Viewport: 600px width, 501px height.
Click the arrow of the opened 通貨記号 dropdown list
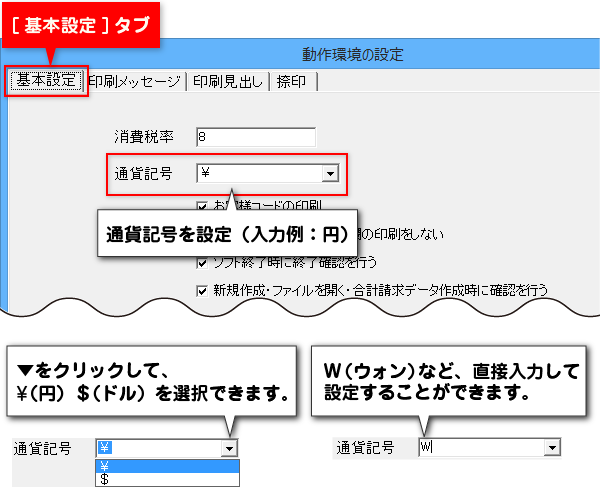click(229, 448)
